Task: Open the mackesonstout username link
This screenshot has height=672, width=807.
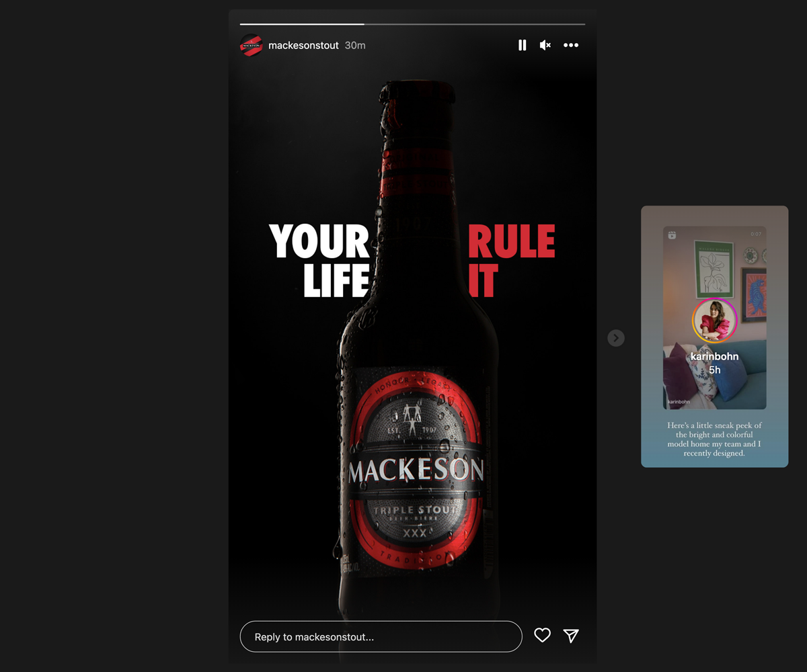Action: 303,45
